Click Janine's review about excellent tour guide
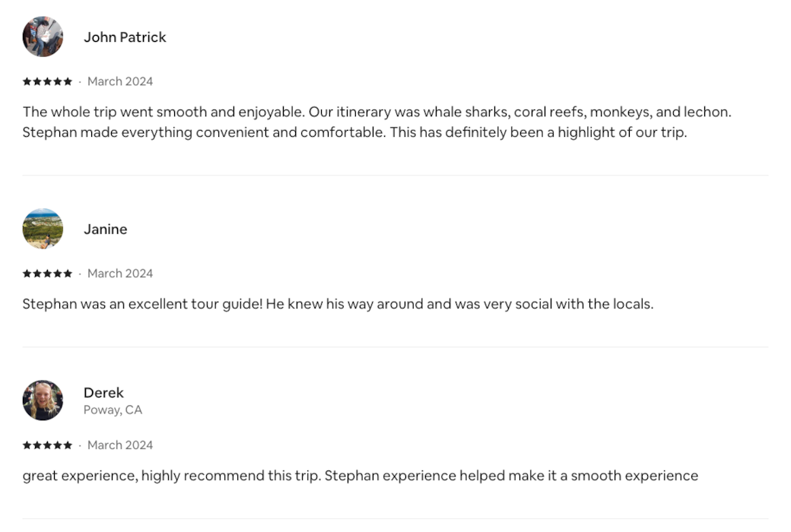791x532 pixels. pos(338,305)
